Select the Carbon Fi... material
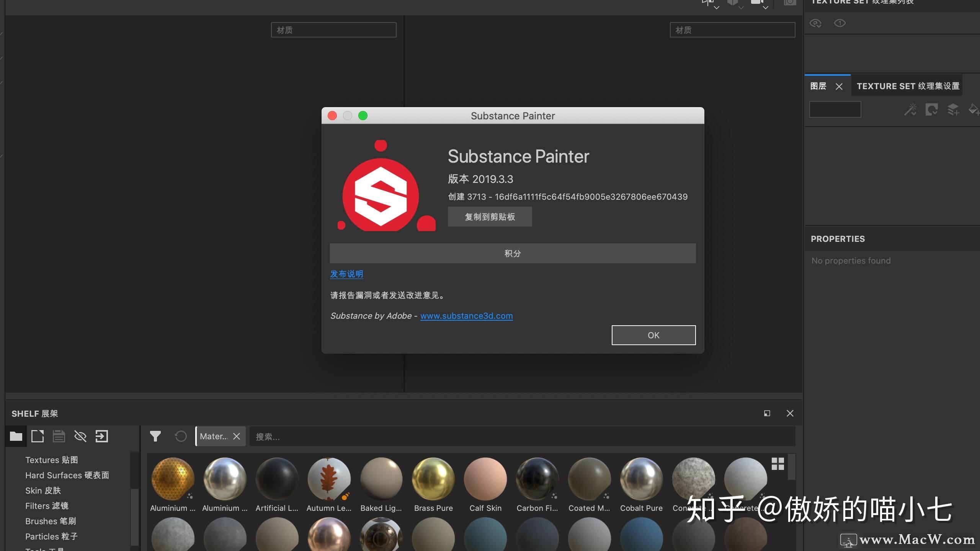This screenshot has height=551, width=980. click(537, 479)
